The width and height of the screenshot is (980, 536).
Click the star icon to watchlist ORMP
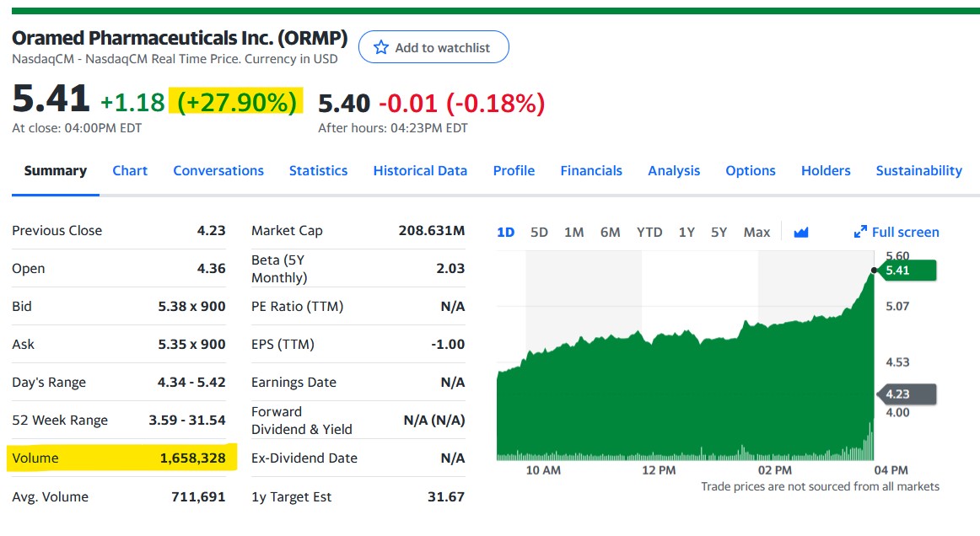point(381,47)
